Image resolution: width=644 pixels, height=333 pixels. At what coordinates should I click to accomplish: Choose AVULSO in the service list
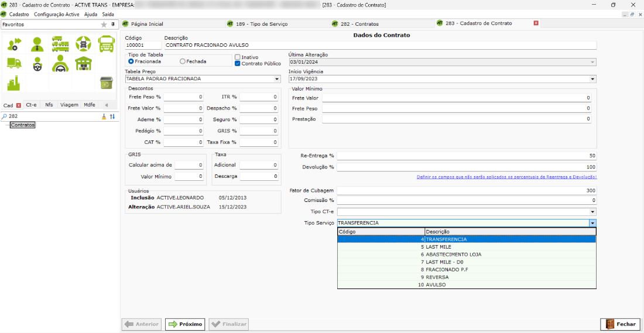467,284
